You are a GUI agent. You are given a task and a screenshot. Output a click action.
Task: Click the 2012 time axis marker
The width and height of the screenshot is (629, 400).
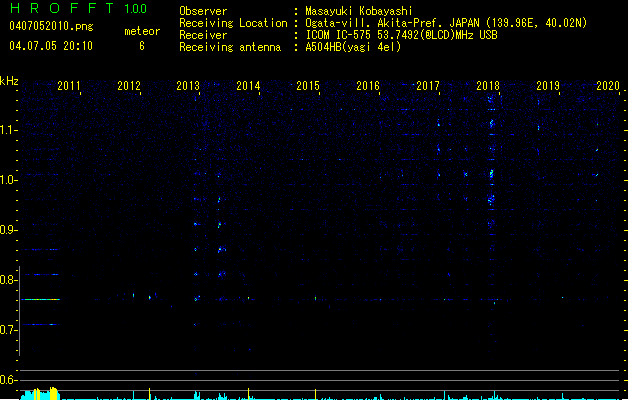click(x=129, y=86)
